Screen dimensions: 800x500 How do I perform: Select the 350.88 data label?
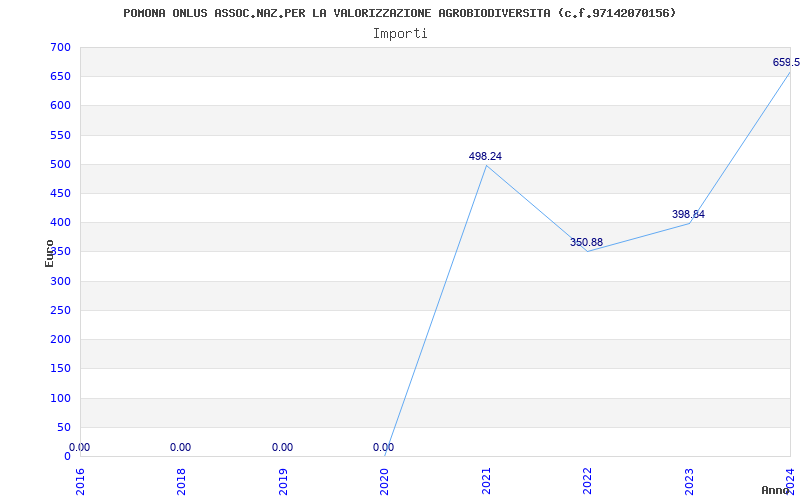coord(586,242)
